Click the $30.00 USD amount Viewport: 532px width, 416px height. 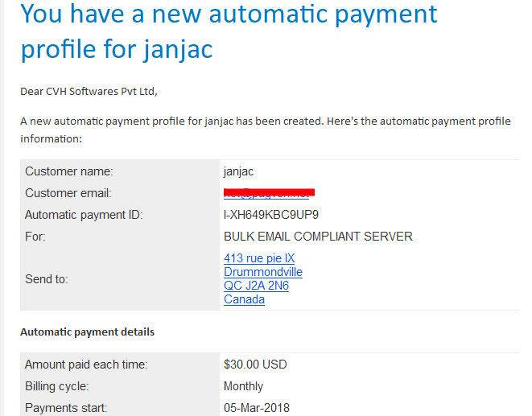click(x=255, y=365)
